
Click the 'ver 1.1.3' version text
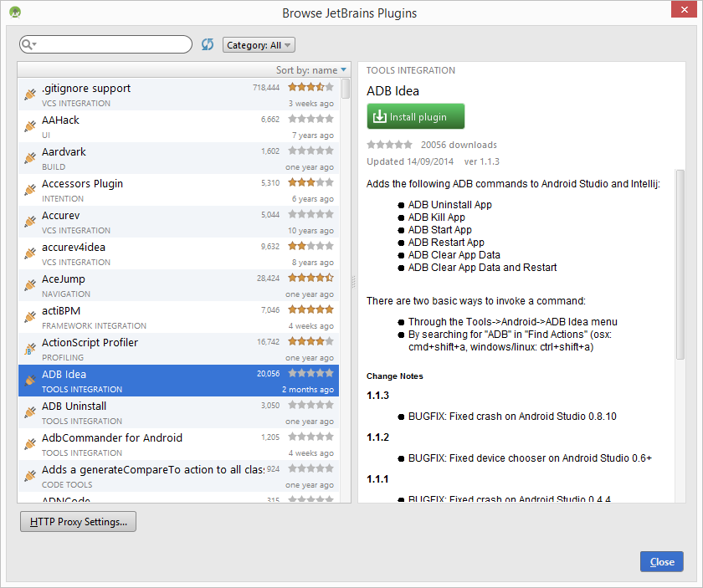[x=481, y=161]
